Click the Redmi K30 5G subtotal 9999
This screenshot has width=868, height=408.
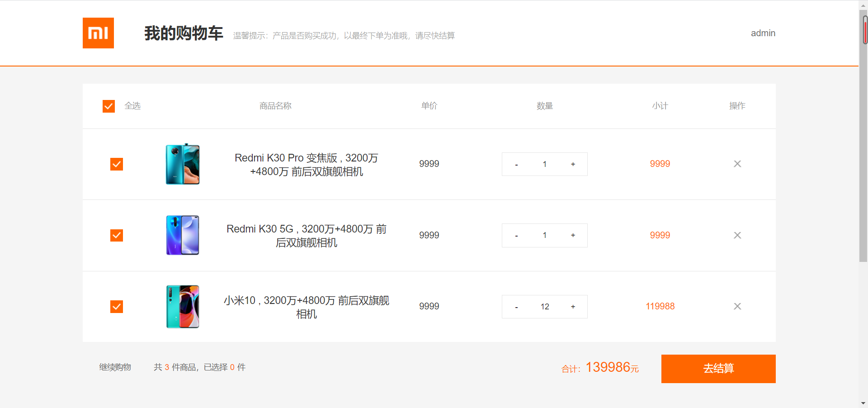tap(660, 235)
